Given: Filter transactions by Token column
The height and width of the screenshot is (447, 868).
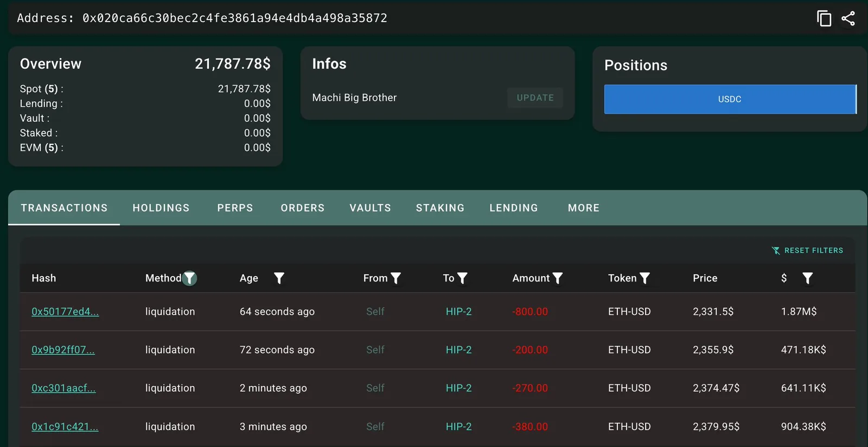Looking at the screenshot, I should [644, 278].
